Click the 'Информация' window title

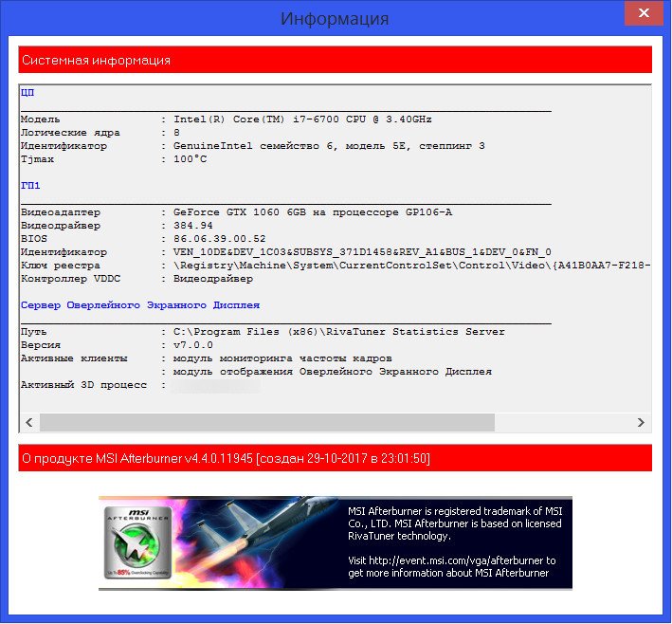335,18
